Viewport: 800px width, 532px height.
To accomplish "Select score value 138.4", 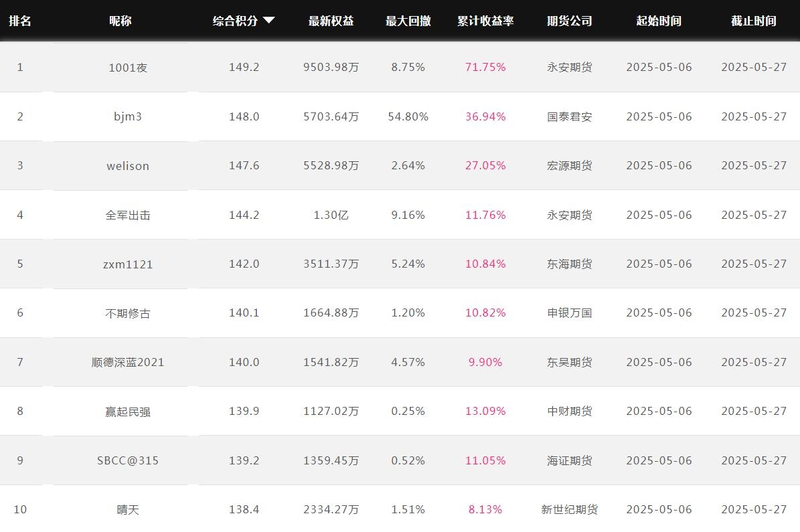I will pos(244,509).
